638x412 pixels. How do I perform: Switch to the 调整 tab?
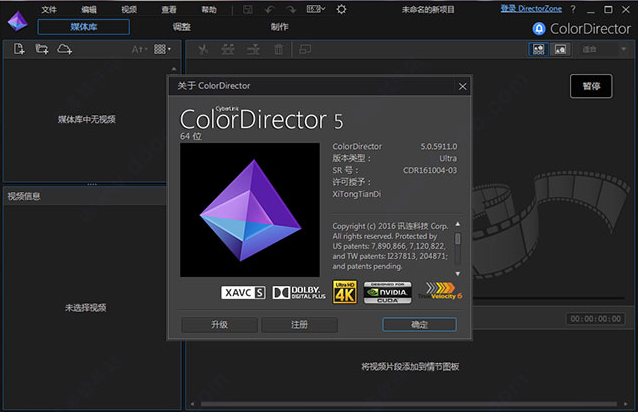point(181,27)
